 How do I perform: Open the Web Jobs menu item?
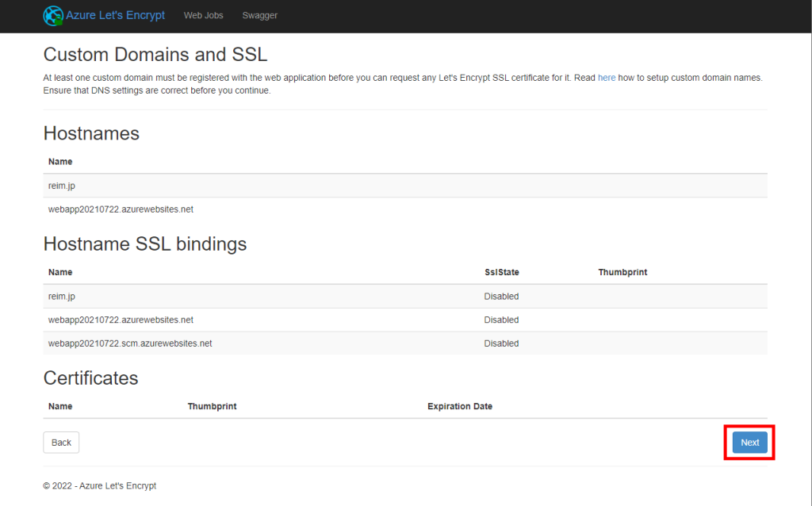click(x=204, y=16)
